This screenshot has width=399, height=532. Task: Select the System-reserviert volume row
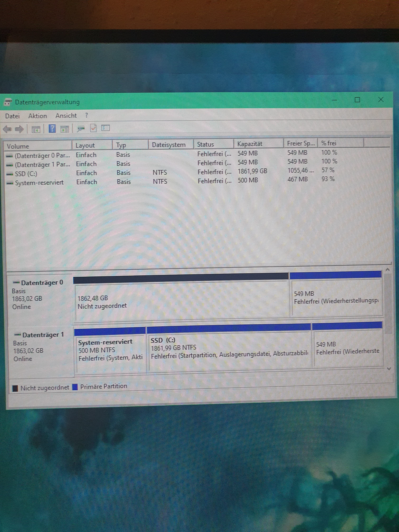click(x=39, y=183)
